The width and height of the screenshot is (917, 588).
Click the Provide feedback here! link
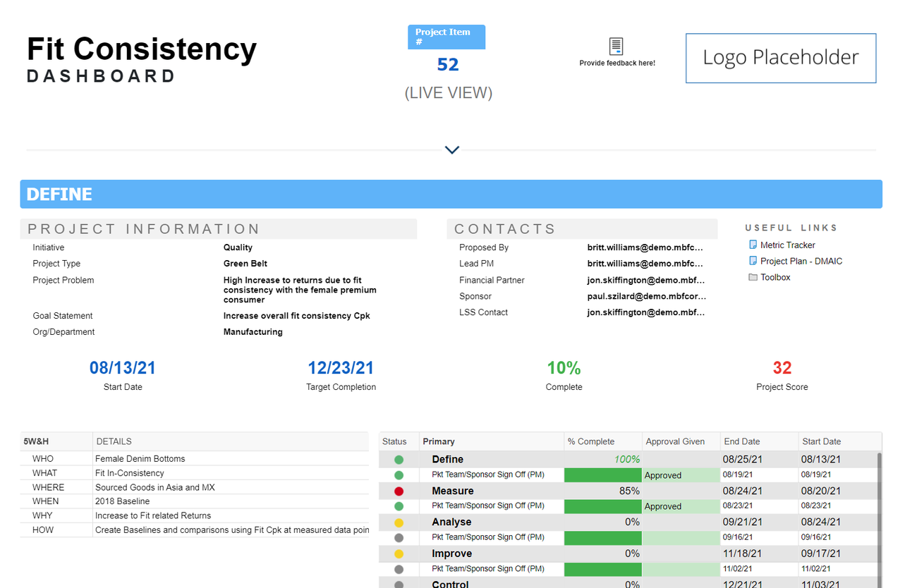pos(617,63)
